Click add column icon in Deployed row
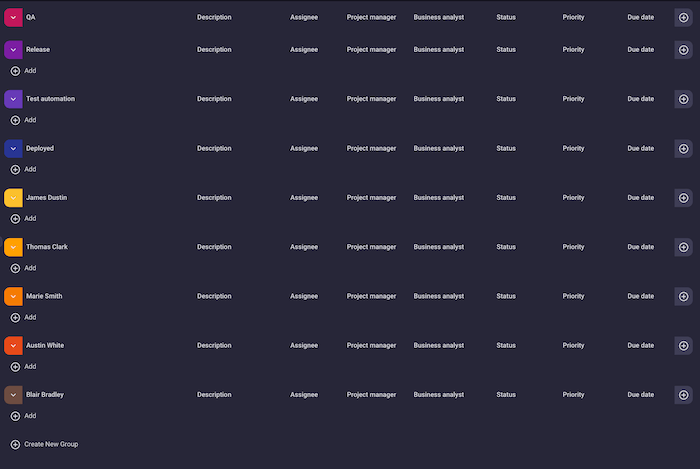700x469 pixels. click(683, 148)
